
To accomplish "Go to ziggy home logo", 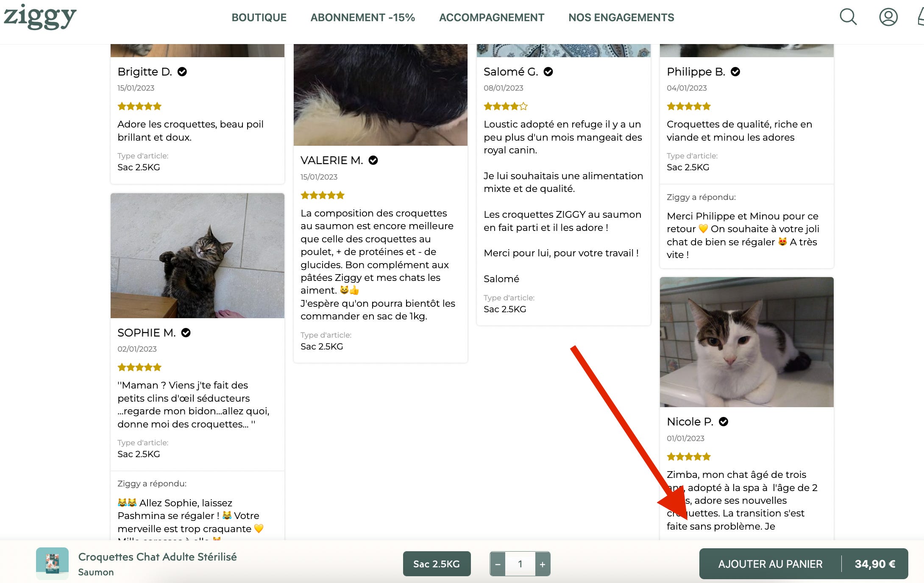I will [x=40, y=17].
